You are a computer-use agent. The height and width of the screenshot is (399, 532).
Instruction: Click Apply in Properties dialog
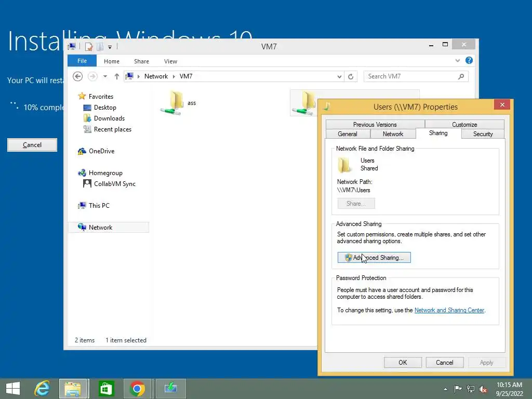tap(486, 362)
